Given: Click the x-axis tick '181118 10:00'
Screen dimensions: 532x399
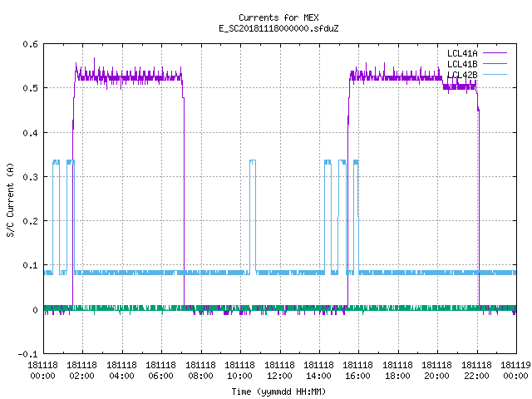Looking at the screenshot, I should click(x=240, y=371).
